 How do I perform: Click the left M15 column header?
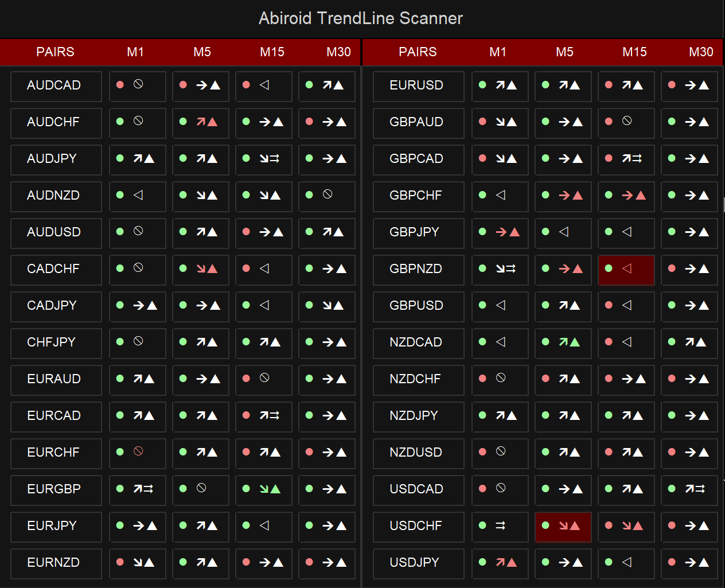coord(272,52)
